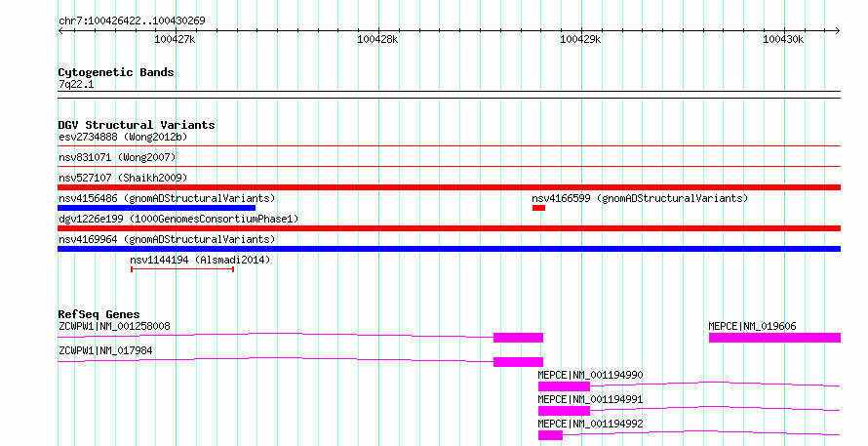Click the thin red line for esv2734888
Image resolution: width=868 pixels, height=446 pixels.
click(449, 146)
